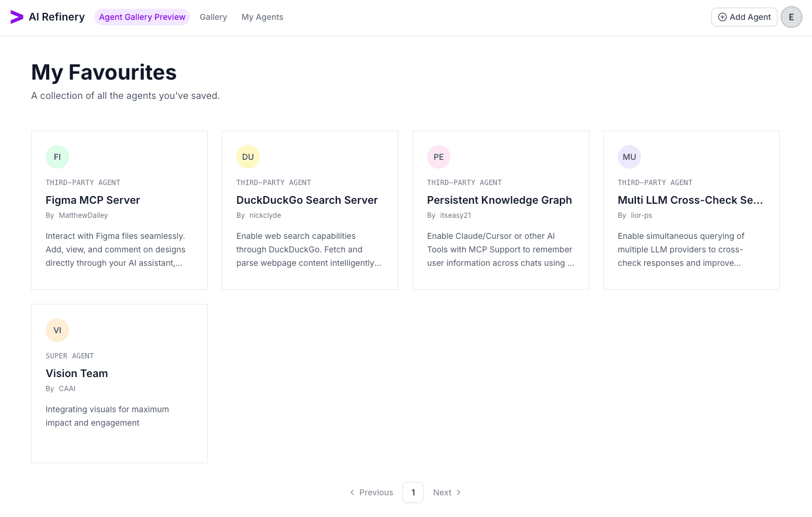Click the right chevron beside Next
Image resolution: width=812 pixels, height=517 pixels.
tap(459, 492)
